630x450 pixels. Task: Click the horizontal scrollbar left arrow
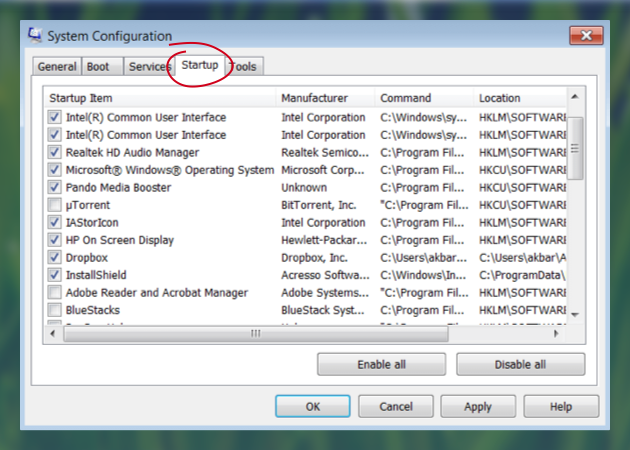tap(53, 333)
